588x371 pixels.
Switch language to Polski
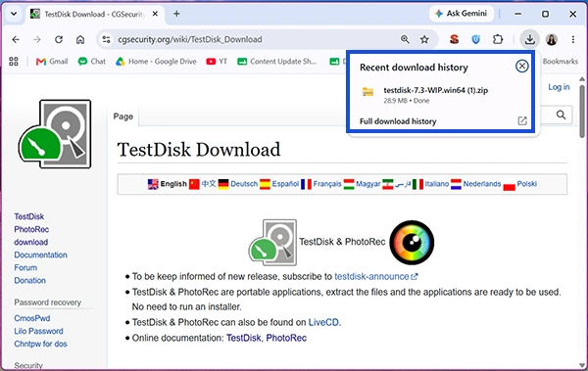526,184
